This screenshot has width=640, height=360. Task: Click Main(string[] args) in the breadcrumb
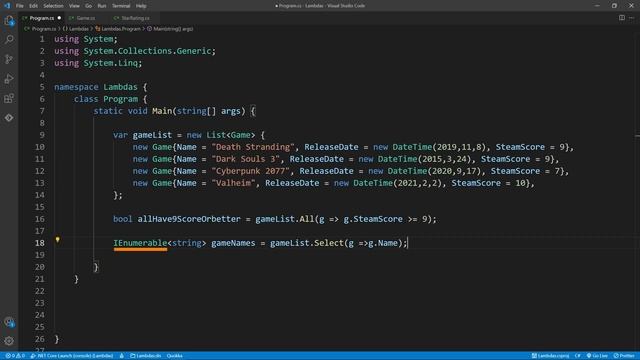tap(173, 29)
